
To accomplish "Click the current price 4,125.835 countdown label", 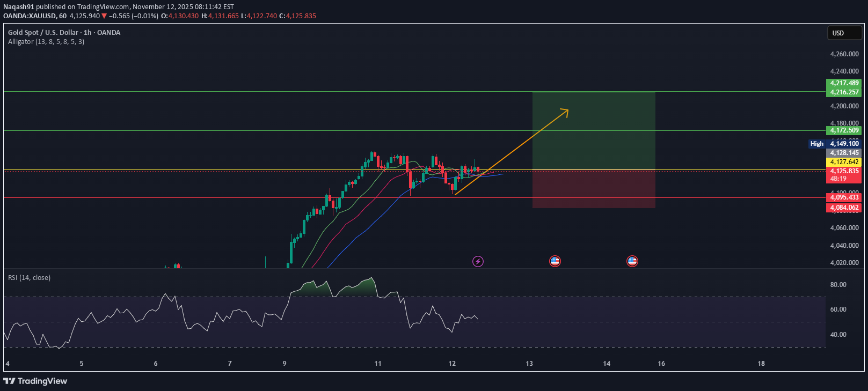I will (x=844, y=175).
